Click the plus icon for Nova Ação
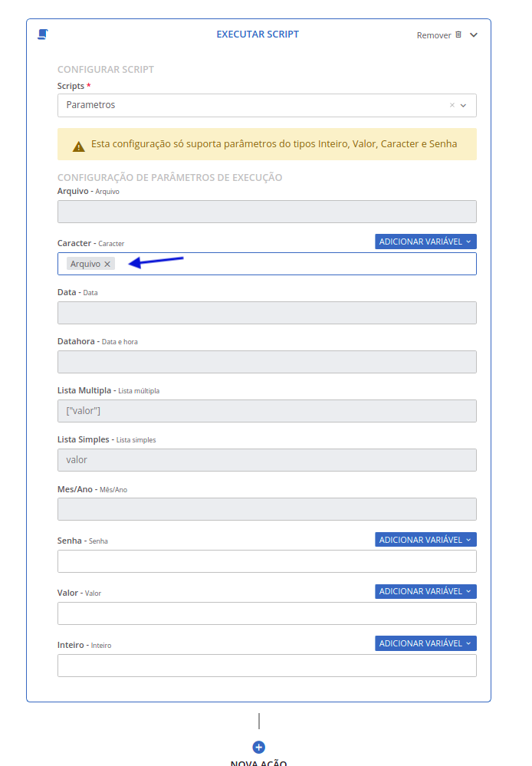Image resolution: width=532 pixels, height=766 pixels. coord(258,747)
